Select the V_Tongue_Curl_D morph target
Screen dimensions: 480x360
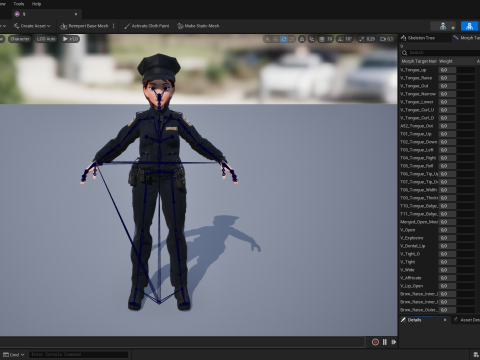click(x=417, y=118)
